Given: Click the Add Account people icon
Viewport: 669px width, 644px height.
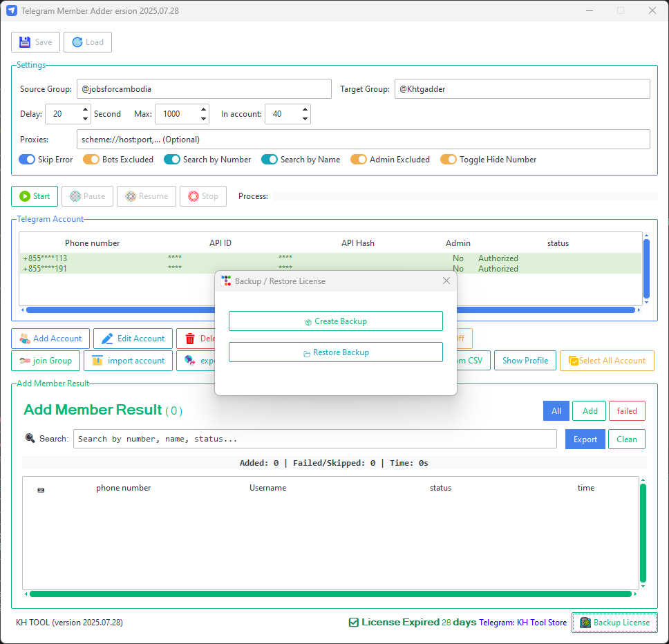Looking at the screenshot, I should tap(25, 339).
